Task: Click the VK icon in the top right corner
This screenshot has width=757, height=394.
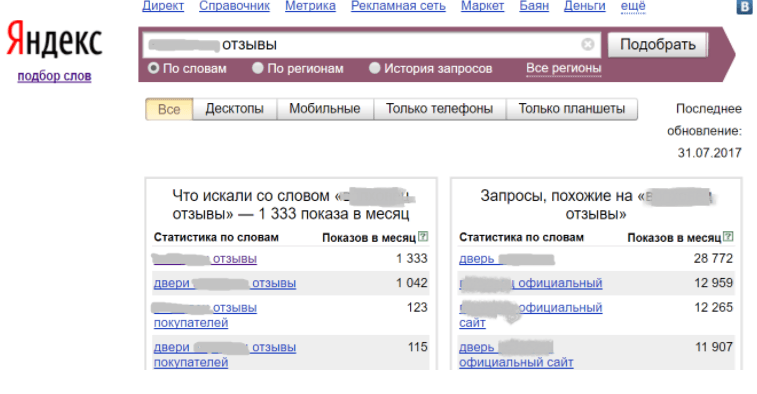Action: coord(745,6)
